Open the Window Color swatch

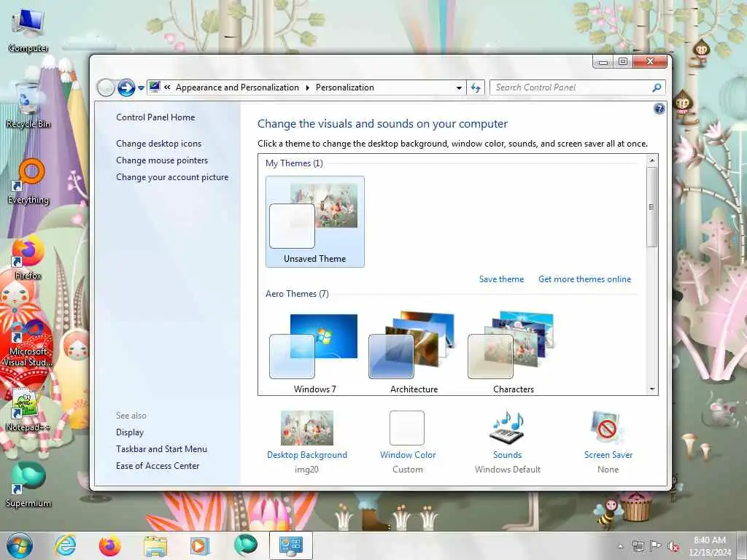(x=407, y=427)
